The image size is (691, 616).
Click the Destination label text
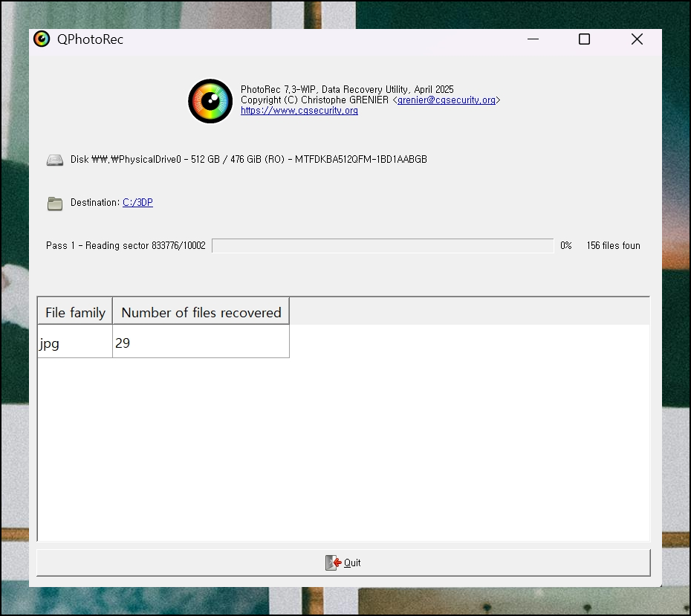(x=95, y=202)
